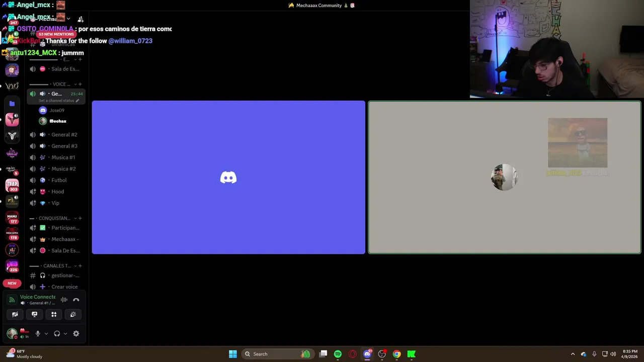This screenshot has height=362, width=644.
Task: Open the soundboard button
Action: [73, 314]
